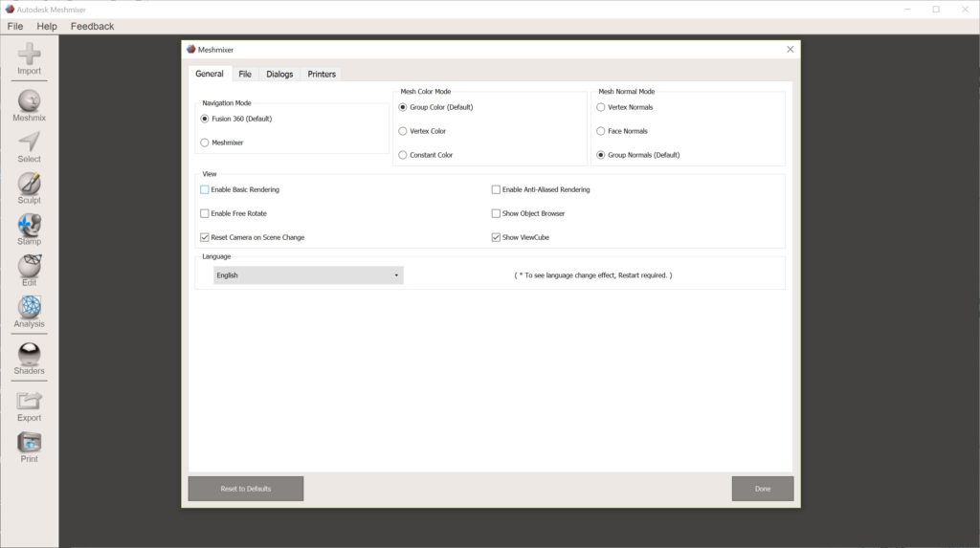Open the Edit tool

click(29, 271)
